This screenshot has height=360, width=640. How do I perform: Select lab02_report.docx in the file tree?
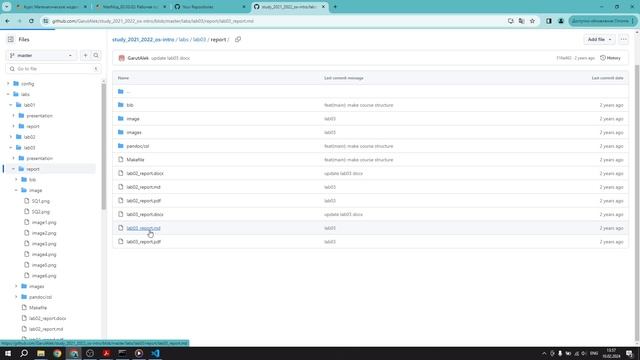point(47,318)
